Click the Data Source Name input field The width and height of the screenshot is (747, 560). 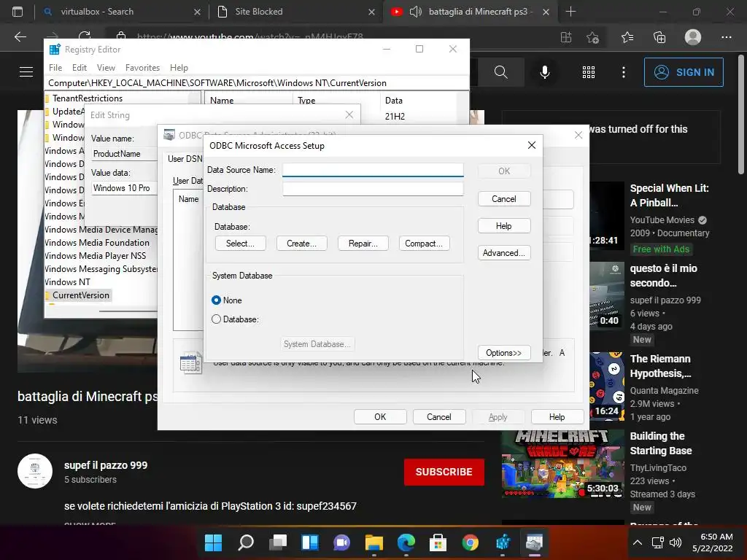tap(373, 170)
